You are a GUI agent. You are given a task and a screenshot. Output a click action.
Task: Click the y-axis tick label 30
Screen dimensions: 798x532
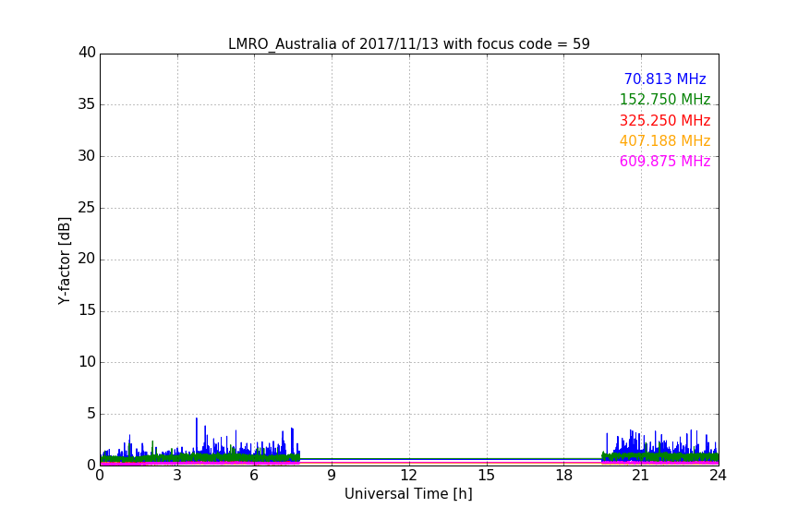87,156
